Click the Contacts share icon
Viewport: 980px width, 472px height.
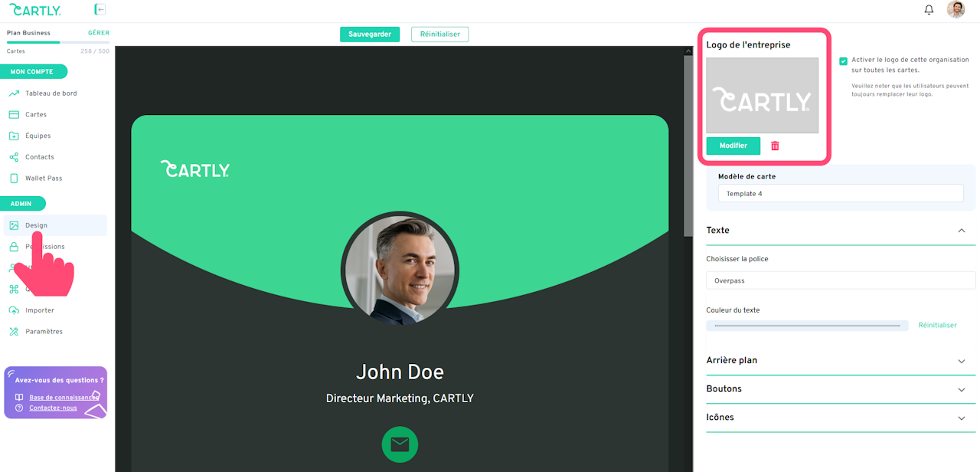[x=14, y=157]
